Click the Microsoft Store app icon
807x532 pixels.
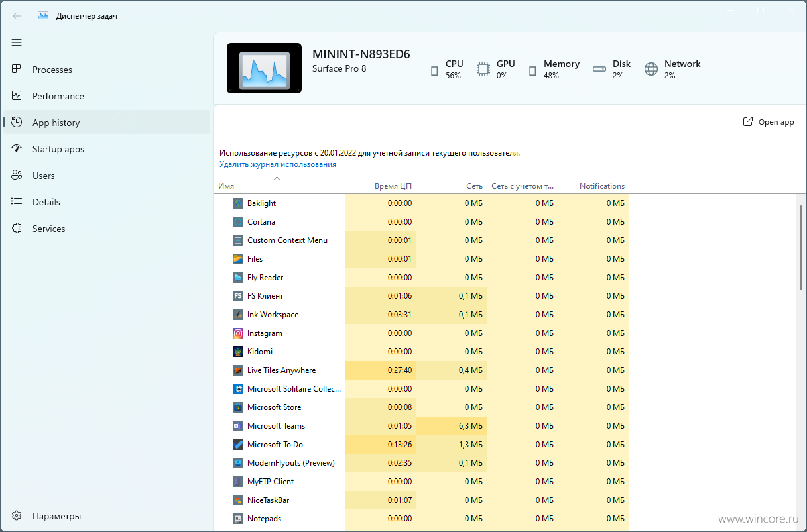coord(238,407)
